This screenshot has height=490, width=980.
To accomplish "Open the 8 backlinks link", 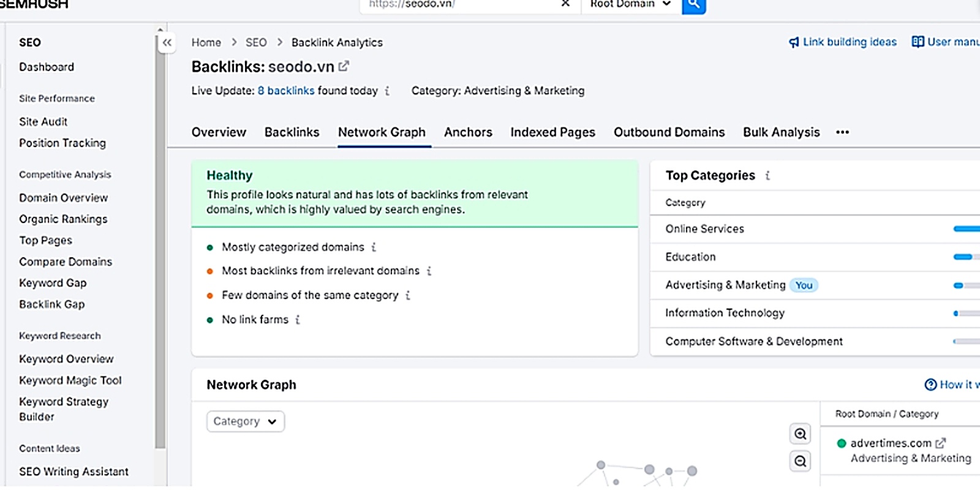I will pyautogui.click(x=286, y=91).
